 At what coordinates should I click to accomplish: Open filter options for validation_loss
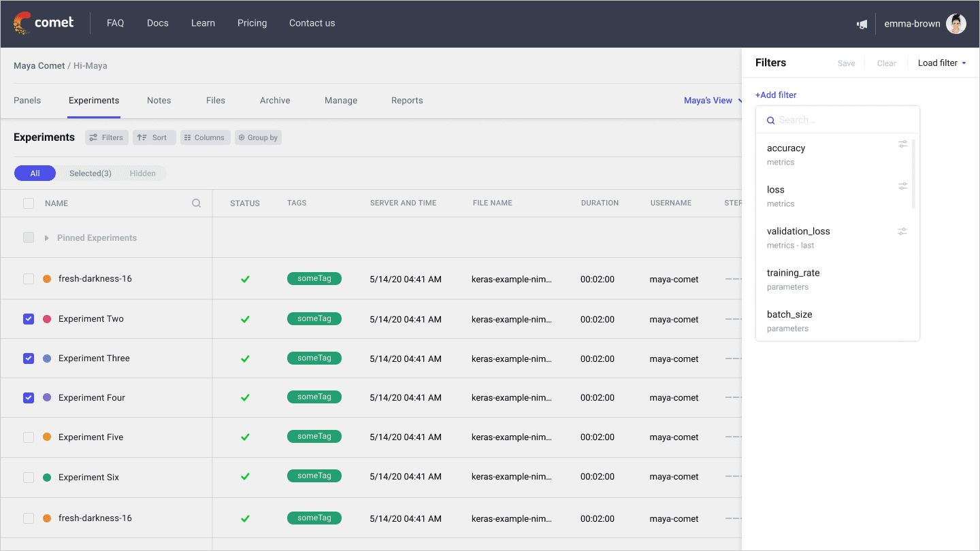[x=902, y=231]
